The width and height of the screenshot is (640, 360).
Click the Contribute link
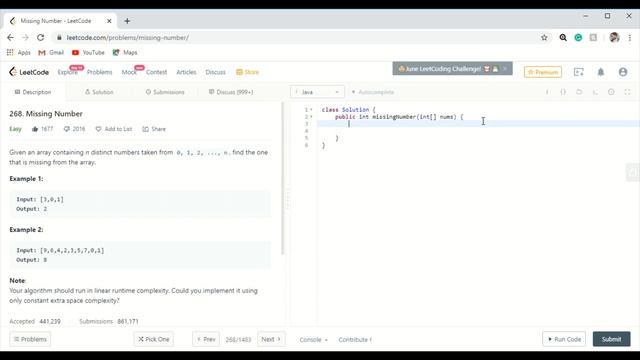[x=355, y=340]
